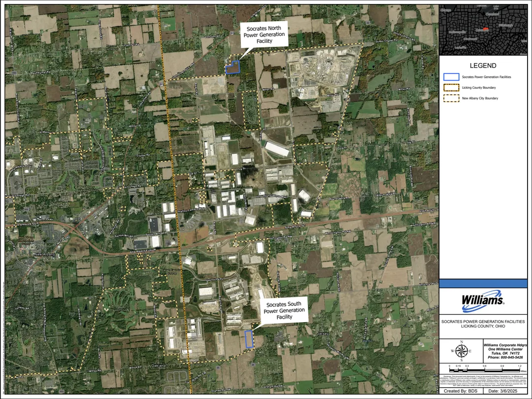Click the LEGEND heading
The image size is (532, 399).
pyautogui.click(x=483, y=66)
